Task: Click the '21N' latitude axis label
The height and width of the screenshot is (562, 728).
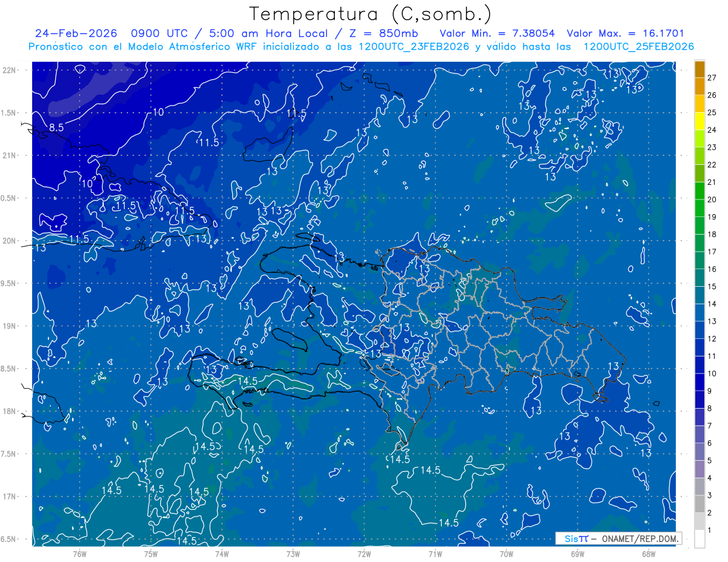Action: 9,155
